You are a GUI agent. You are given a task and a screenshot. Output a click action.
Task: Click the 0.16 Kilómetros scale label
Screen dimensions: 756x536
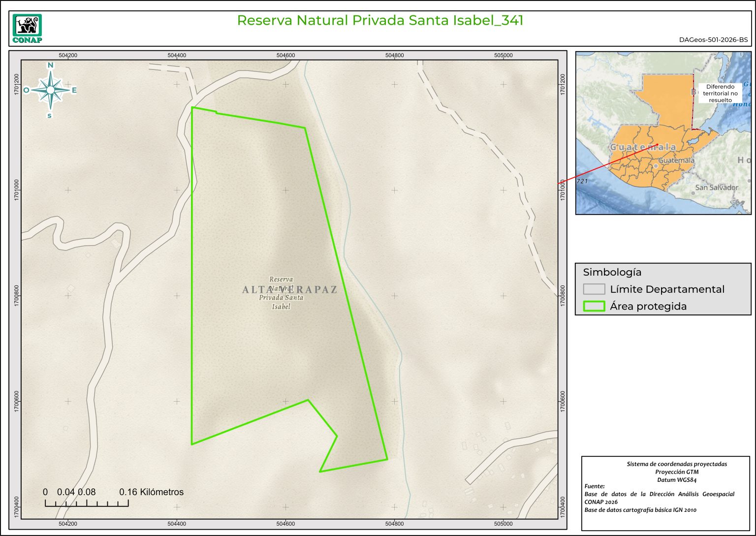coord(151,492)
